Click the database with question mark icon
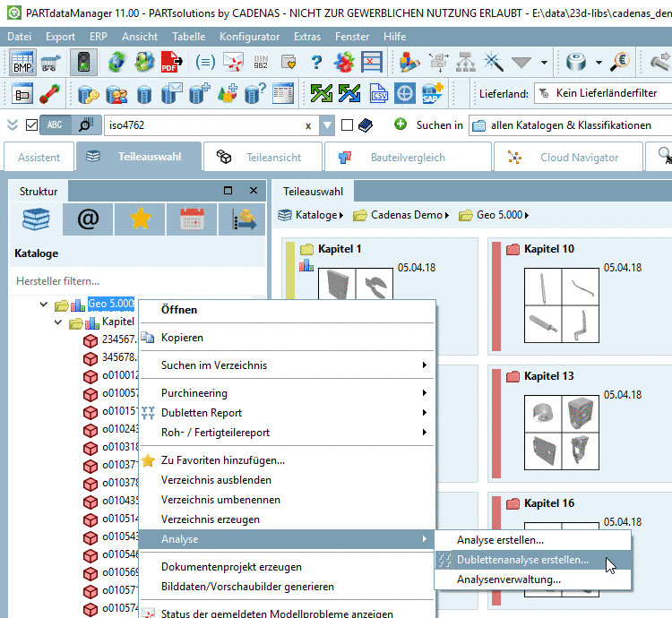This screenshot has height=618, width=672. coord(255,93)
